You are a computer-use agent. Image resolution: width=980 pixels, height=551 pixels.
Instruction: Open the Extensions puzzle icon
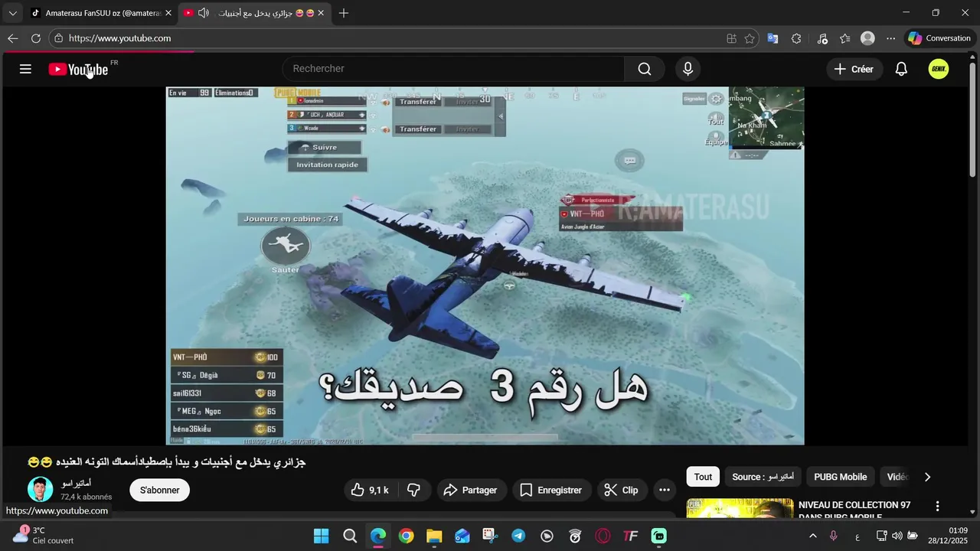pyautogui.click(x=796, y=38)
